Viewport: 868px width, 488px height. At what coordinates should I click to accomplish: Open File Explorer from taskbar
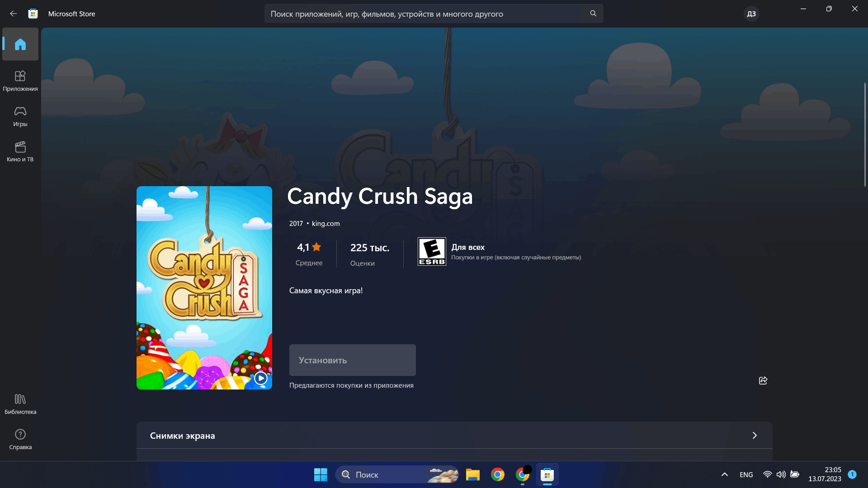(473, 474)
